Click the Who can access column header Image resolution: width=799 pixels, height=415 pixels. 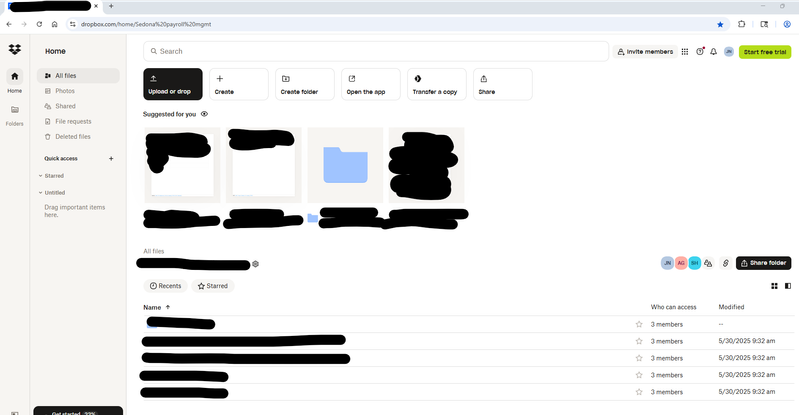pyautogui.click(x=673, y=307)
